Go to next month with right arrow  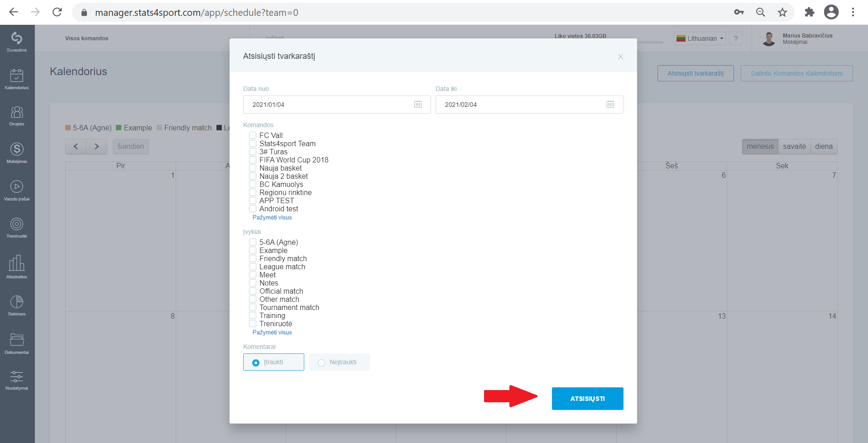click(96, 147)
